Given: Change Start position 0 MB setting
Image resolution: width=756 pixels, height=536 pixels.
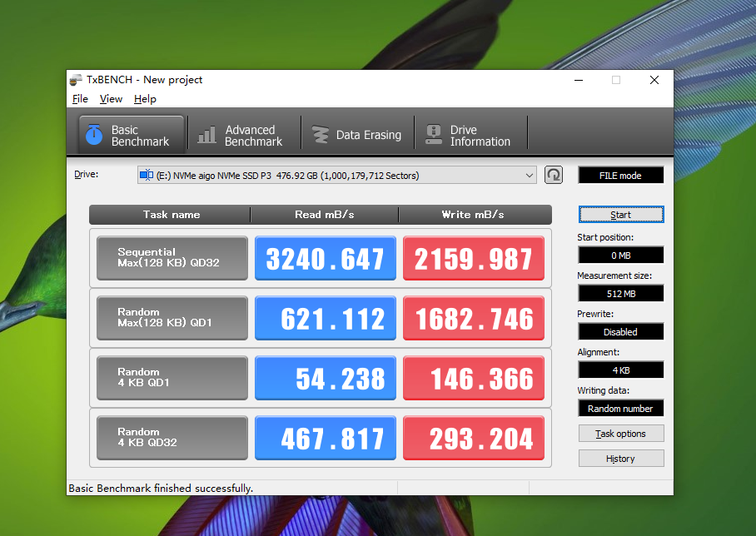Looking at the screenshot, I should pos(621,256).
